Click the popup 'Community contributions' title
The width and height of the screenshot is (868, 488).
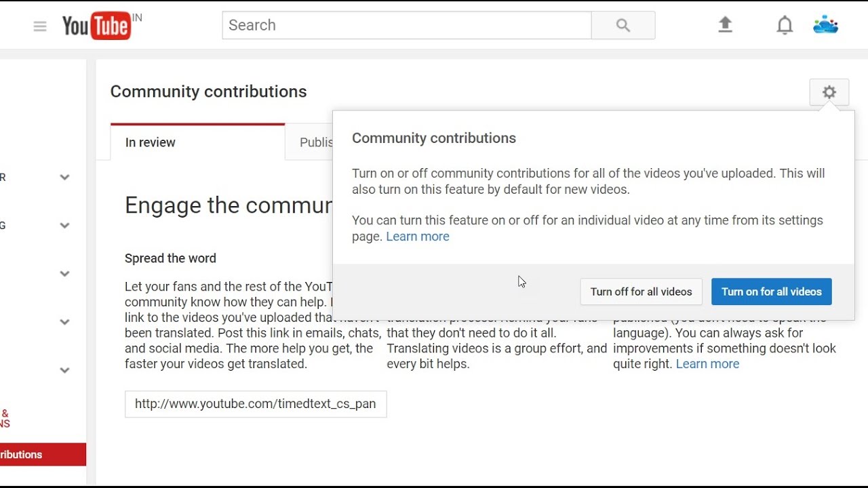(434, 138)
